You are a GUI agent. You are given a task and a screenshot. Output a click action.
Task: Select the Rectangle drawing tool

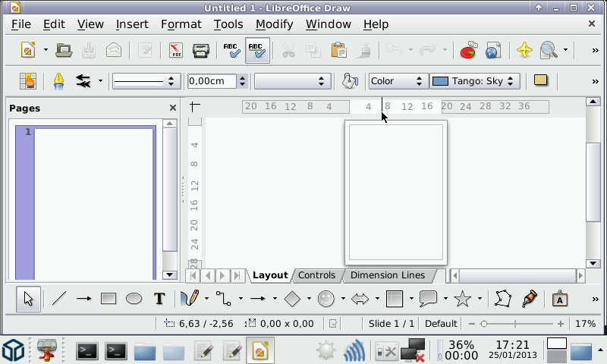click(109, 299)
